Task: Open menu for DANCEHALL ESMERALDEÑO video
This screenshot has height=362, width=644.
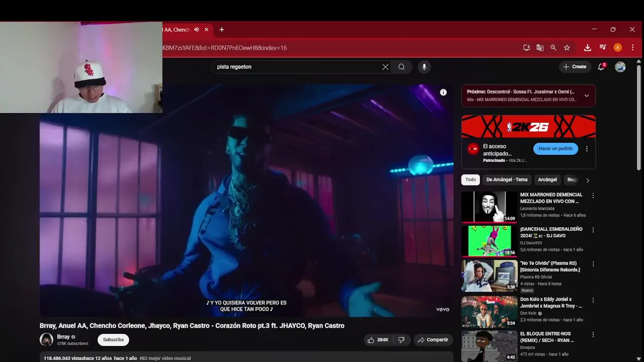Action: [x=593, y=230]
